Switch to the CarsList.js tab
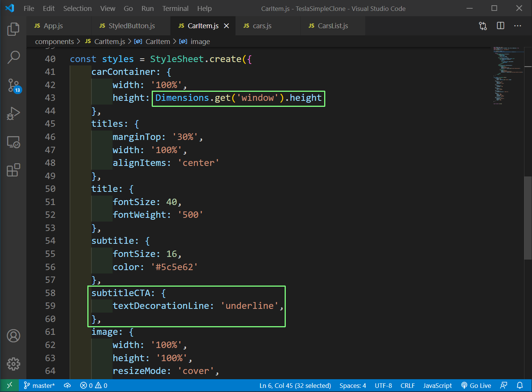The height and width of the screenshot is (392, 532). 333,26
